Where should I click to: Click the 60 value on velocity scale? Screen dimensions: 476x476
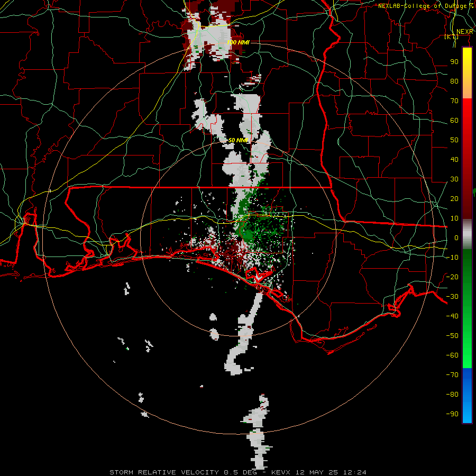(454, 120)
